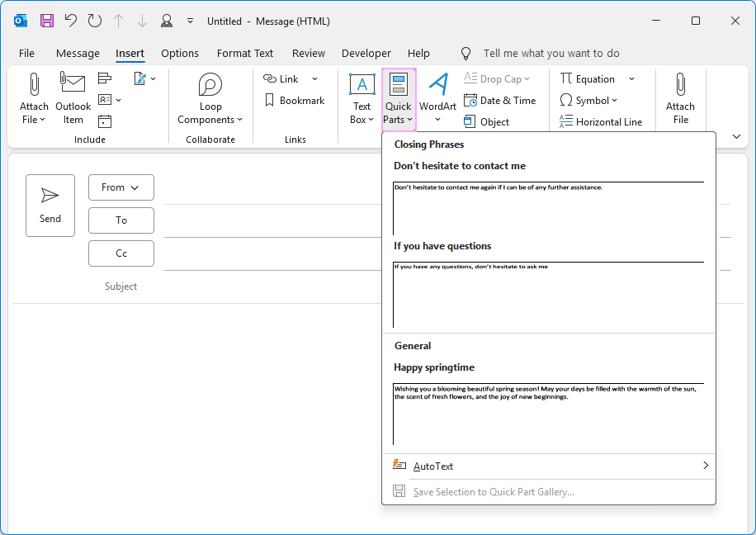Screen dimensions: 756x535
Task: Click the Outlook app icon
Action: 21,21
